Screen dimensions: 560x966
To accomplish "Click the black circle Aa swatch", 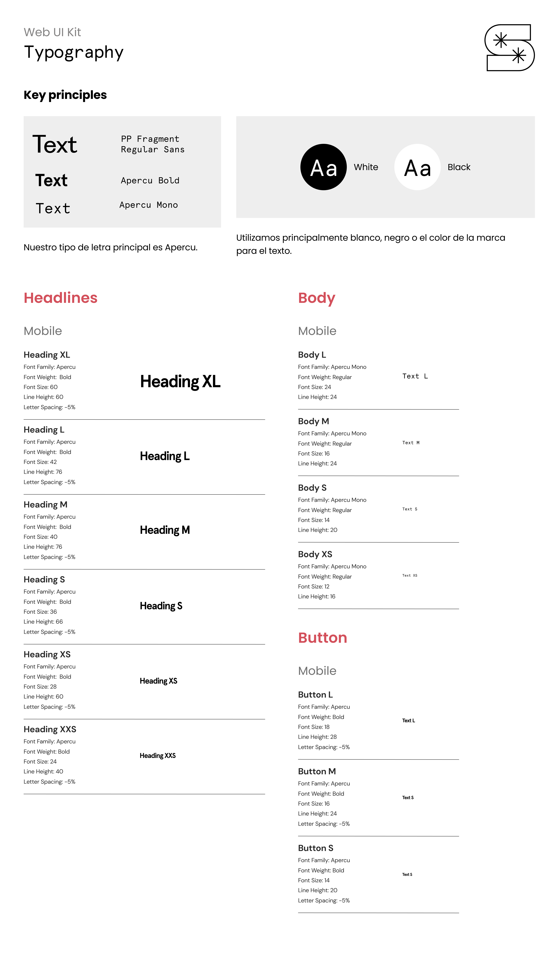I will coord(323,167).
